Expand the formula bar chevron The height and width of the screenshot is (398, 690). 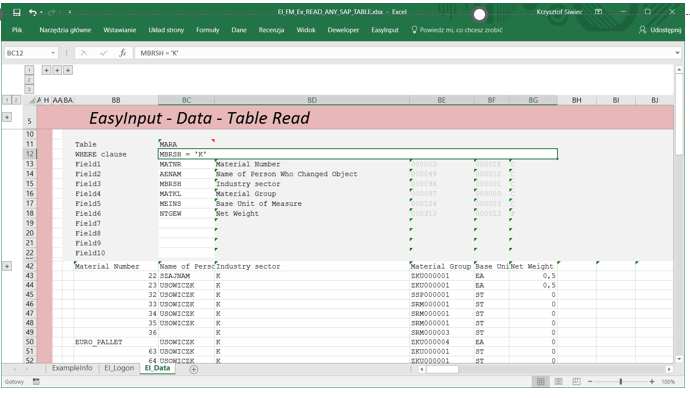click(677, 53)
